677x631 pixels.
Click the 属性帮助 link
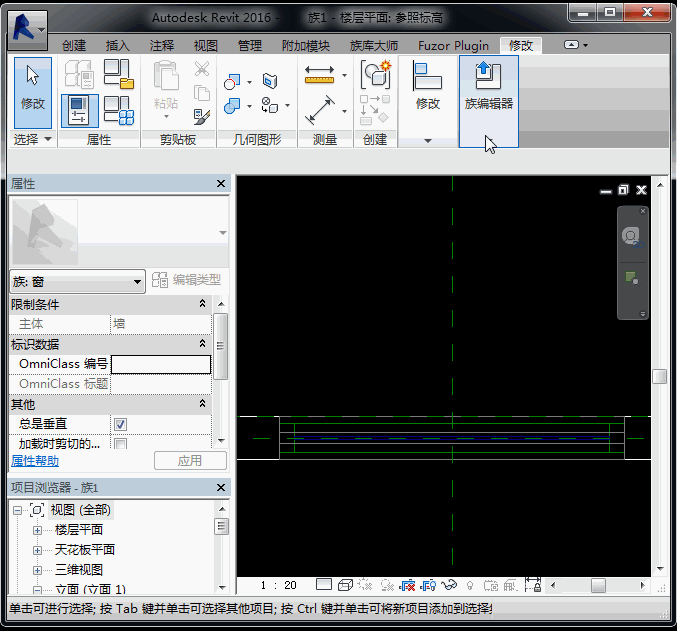tap(35, 461)
